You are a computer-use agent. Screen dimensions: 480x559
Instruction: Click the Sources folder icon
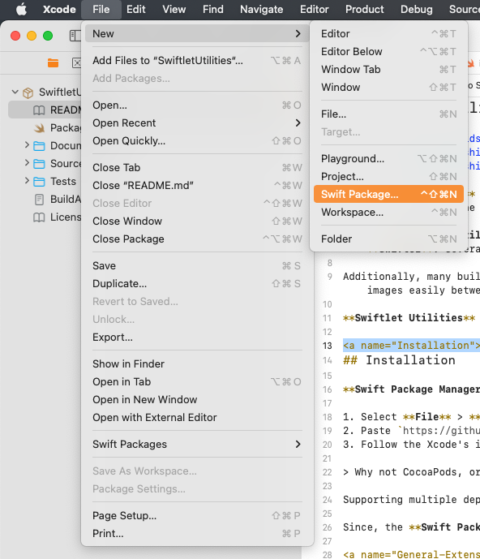(39, 164)
